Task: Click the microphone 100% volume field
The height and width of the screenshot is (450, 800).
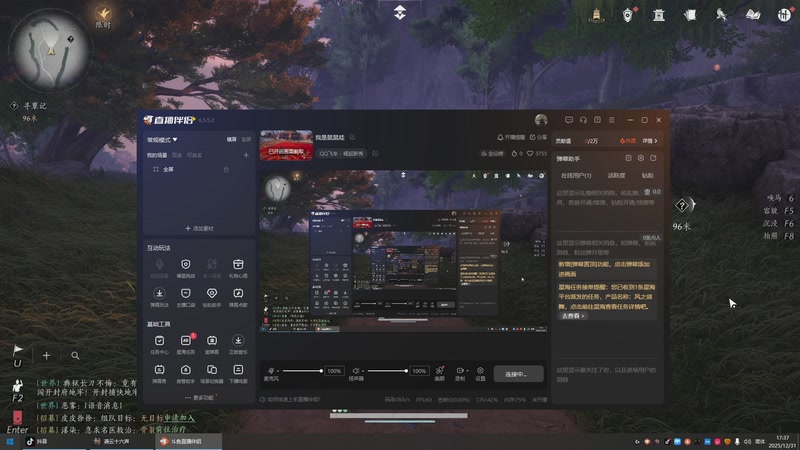Action: click(334, 371)
